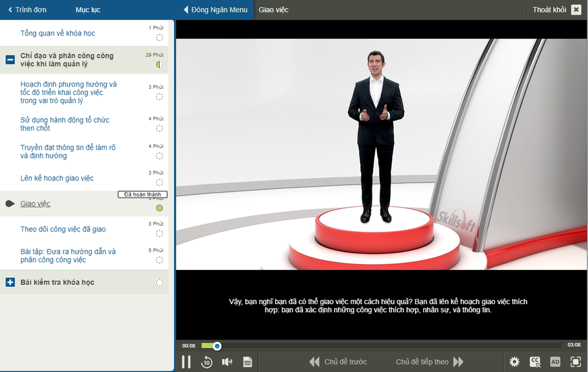Select the 'Mục lục' tab
Screen dimensions: 588x372
click(88, 10)
